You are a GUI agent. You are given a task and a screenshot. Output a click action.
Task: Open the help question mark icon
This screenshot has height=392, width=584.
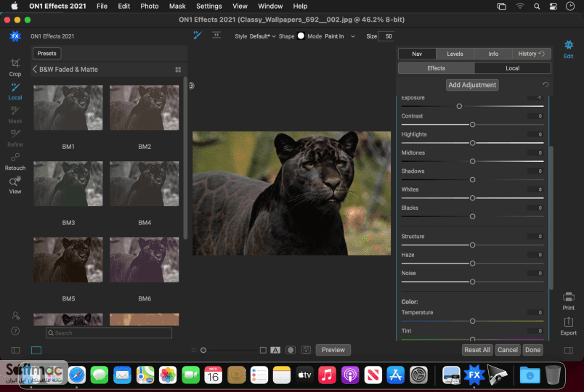[x=15, y=331]
